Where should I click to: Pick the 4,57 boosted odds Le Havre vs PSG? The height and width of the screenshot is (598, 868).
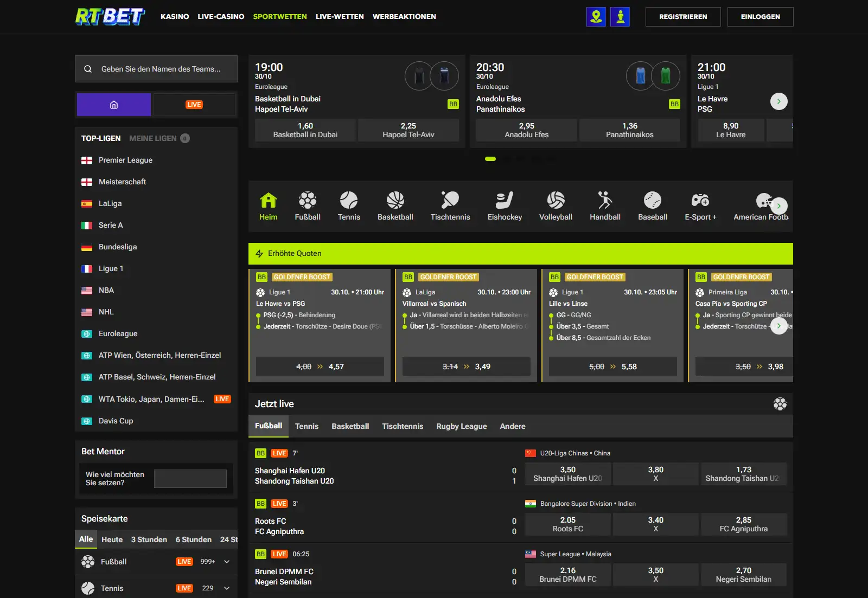point(320,366)
